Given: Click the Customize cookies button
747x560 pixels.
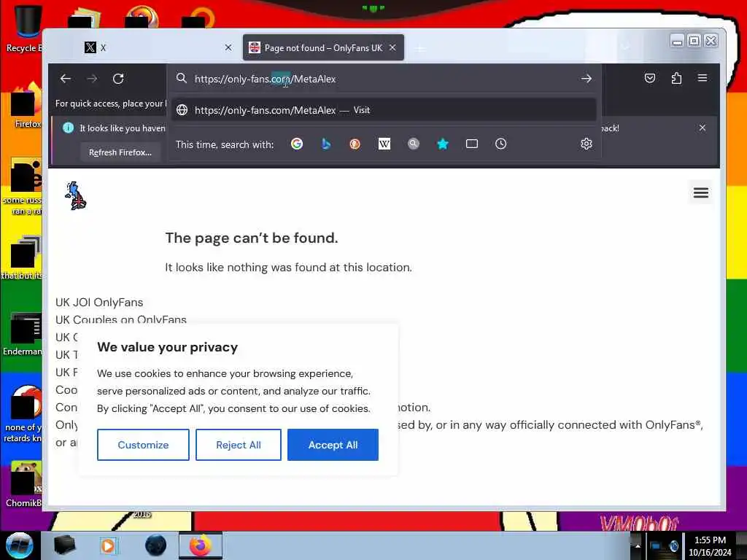Looking at the screenshot, I should coord(143,445).
